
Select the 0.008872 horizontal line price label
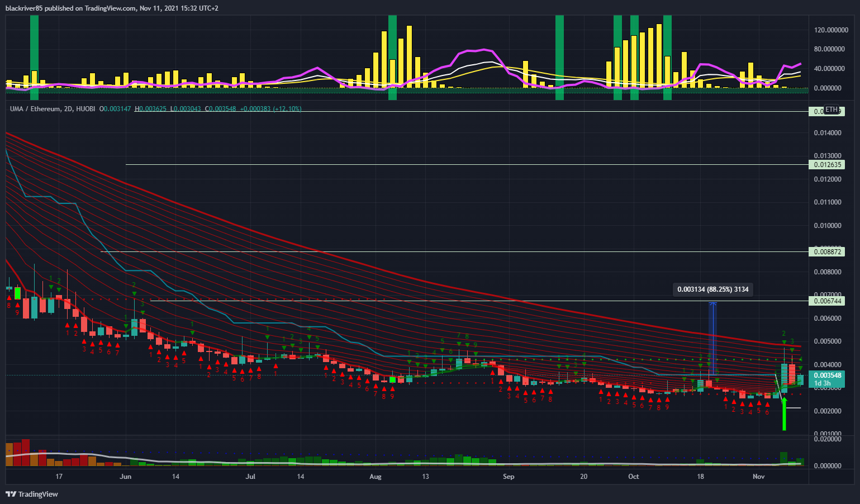pyautogui.click(x=827, y=252)
